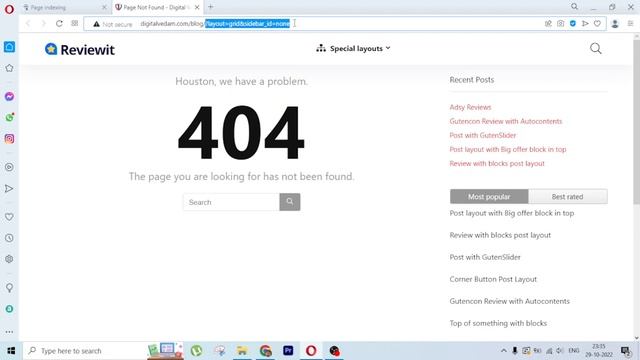The height and width of the screenshot is (360, 640).
Task: Open the Windows notification center
Action: point(625,351)
